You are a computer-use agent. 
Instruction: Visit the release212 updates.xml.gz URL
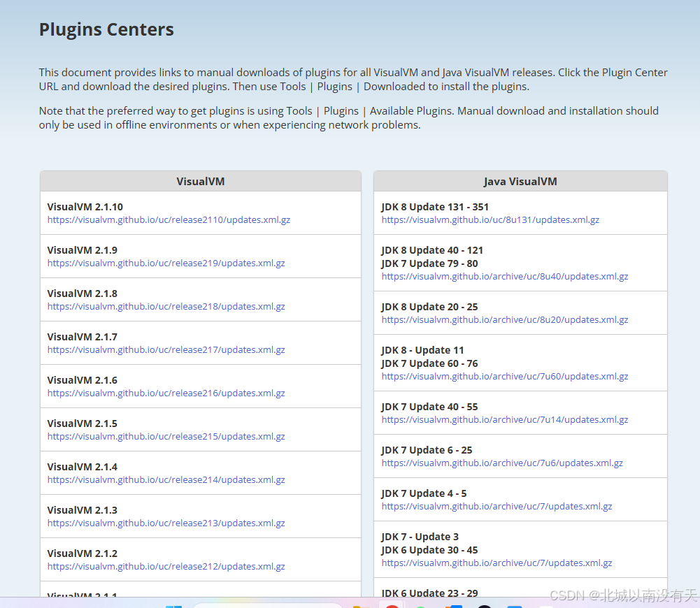tap(166, 566)
